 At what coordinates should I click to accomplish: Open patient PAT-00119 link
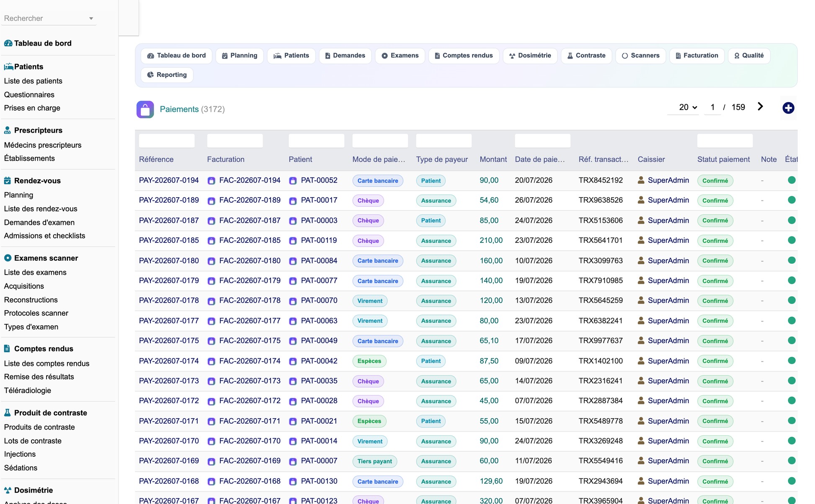319,241
